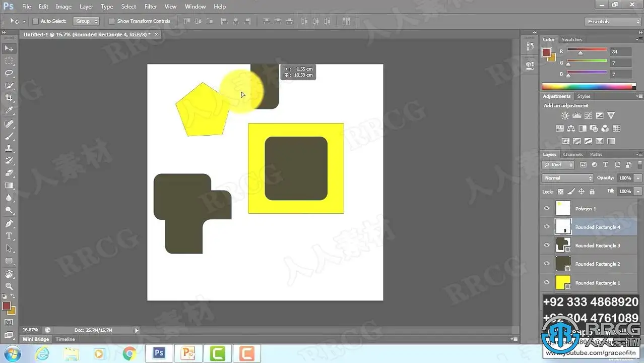
Task: Lock transparent pixels of the layer
Action: pos(560,192)
